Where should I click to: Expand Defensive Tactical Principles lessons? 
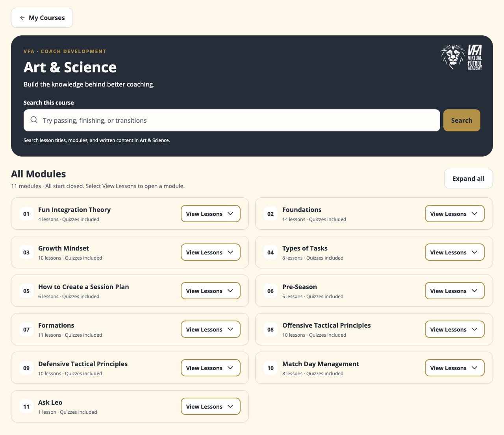(x=211, y=368)
